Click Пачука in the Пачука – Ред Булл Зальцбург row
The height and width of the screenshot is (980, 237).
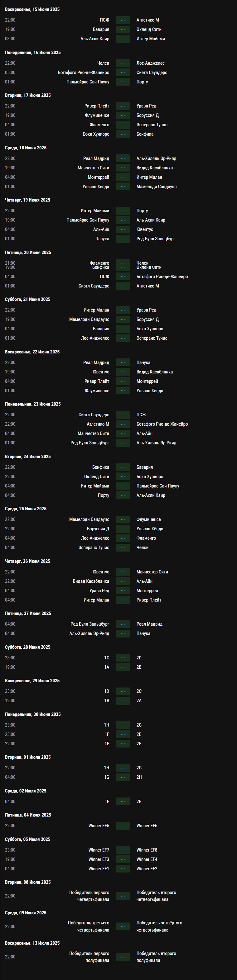click(x=102, y=239)
